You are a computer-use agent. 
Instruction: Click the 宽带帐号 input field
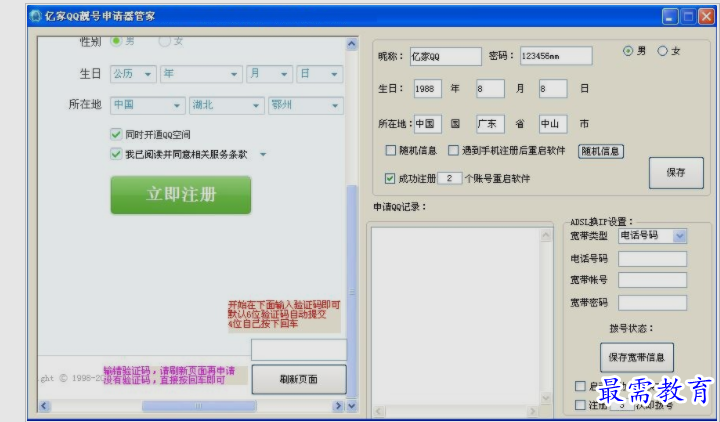pos(652,280)
